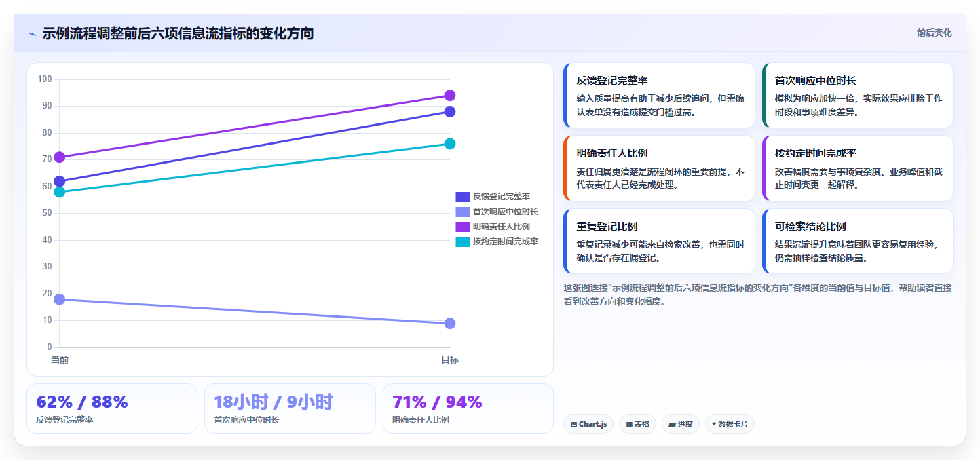Screen dimensions: 980x460
Task: Click the icon in the 进度 chip
Action: [672, 424]
